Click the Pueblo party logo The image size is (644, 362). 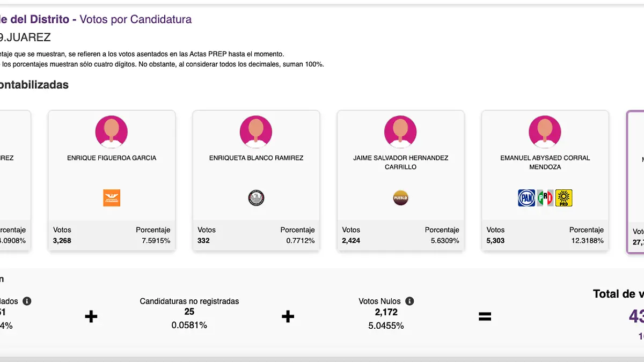[x=400, y=198]
